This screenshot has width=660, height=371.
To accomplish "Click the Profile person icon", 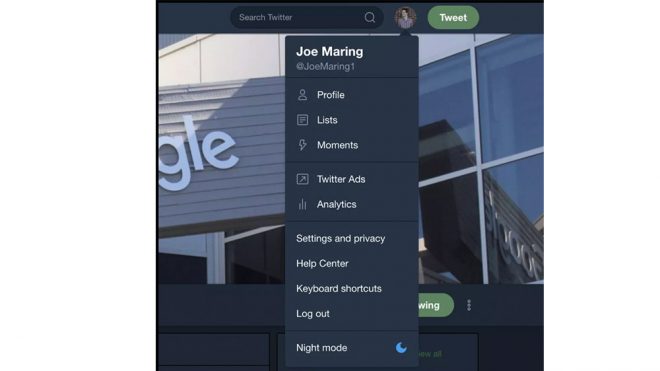I will [x=302, y=95].
